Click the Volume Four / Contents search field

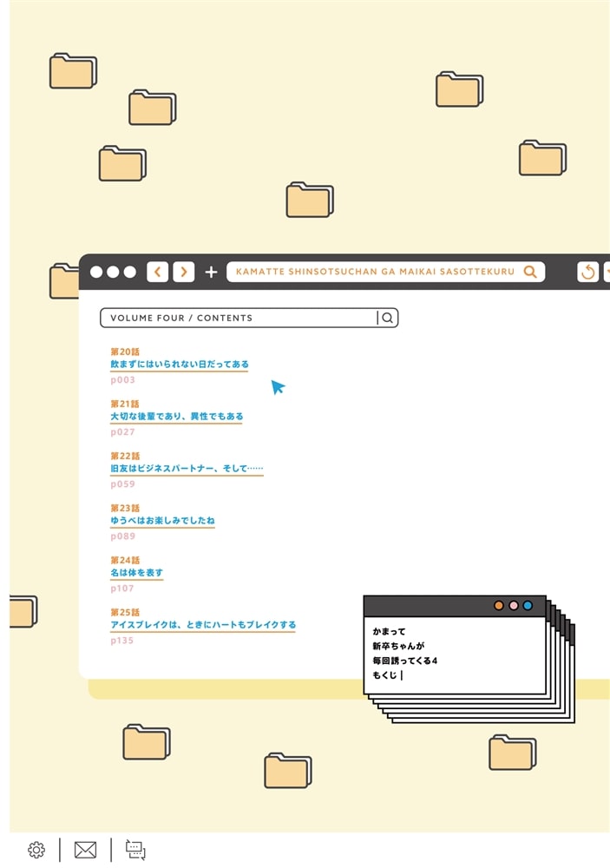click(239, 318)
